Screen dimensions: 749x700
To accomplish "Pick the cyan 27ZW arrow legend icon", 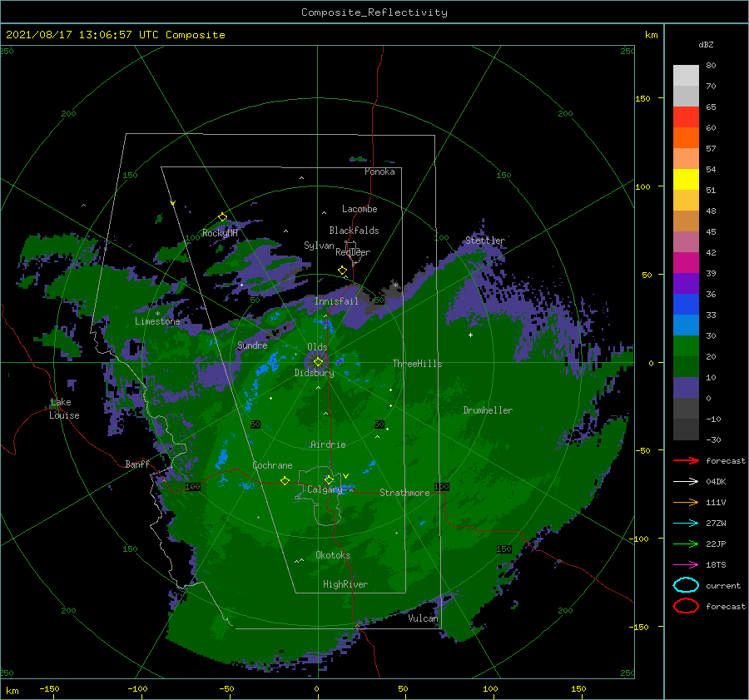I will (686, 524).
